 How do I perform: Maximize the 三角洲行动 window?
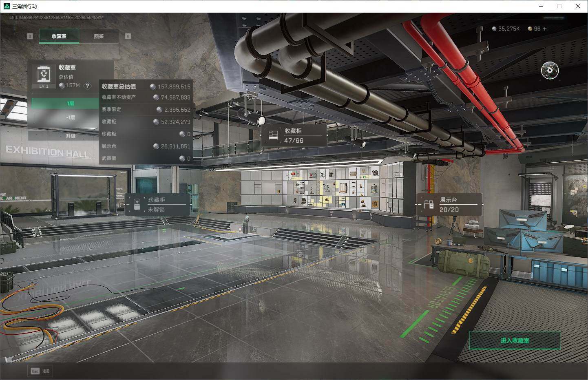(x=559, y=6)
